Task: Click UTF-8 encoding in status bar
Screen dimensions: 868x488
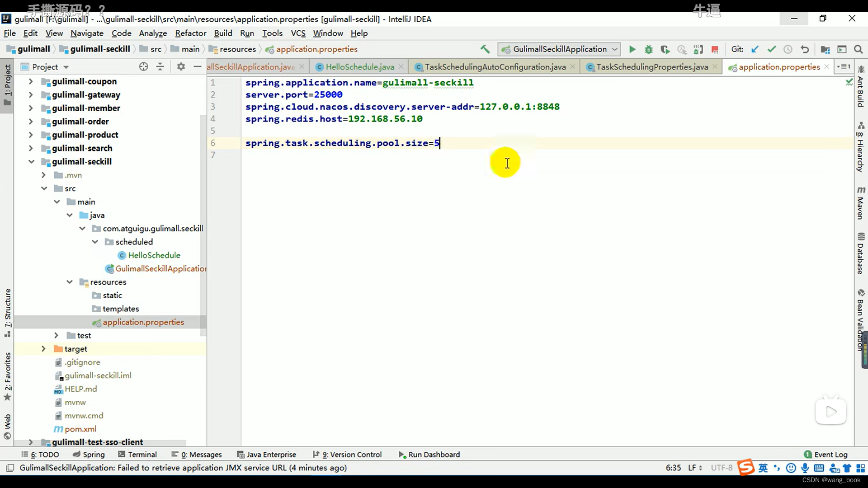Action: click(721, 468)
